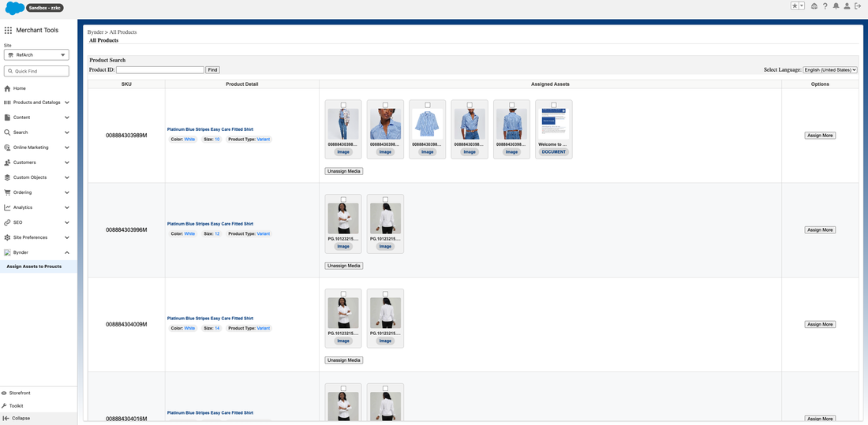Check third asset checkbox for SKU 008884303989M
Viewport: 868px width, 425px height.
428,105
